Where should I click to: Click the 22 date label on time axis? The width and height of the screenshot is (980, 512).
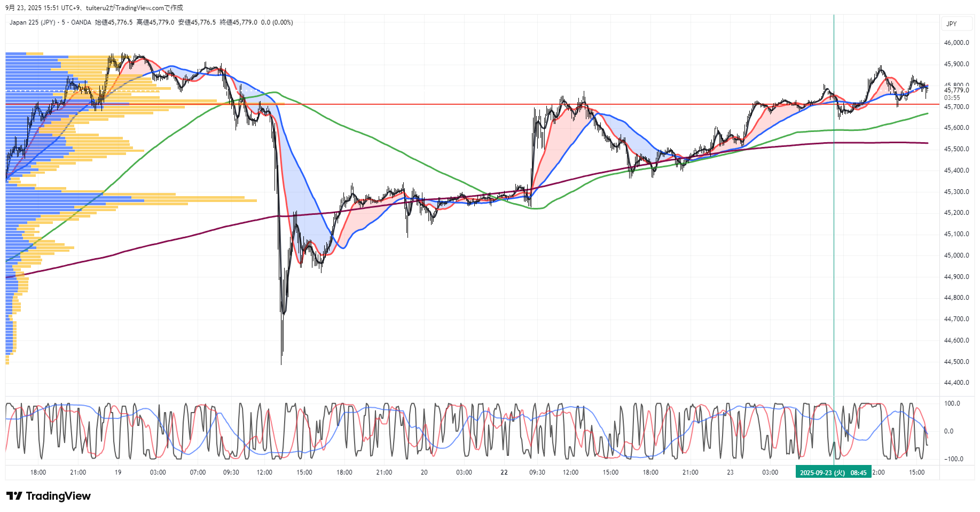(504, 472)
